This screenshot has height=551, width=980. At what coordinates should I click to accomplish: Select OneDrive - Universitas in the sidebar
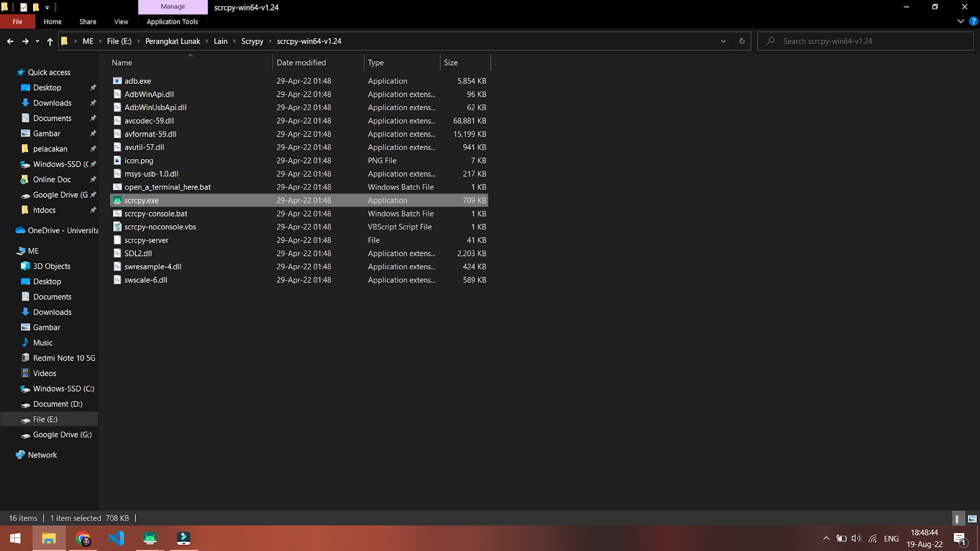point(57,230)
